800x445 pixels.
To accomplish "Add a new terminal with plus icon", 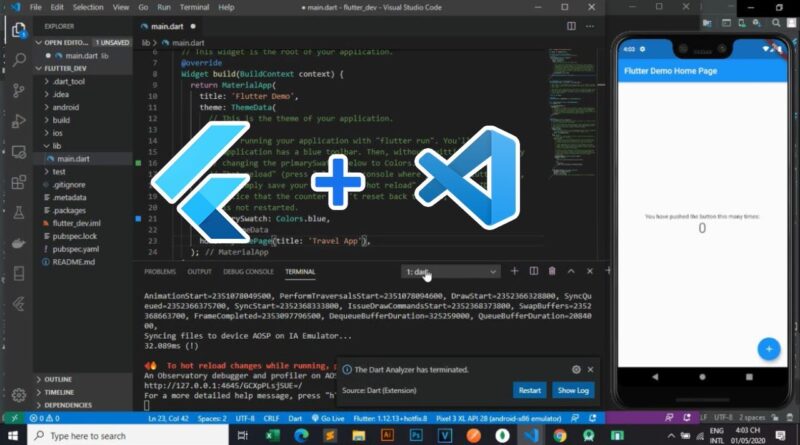I will tap(515, 271).
